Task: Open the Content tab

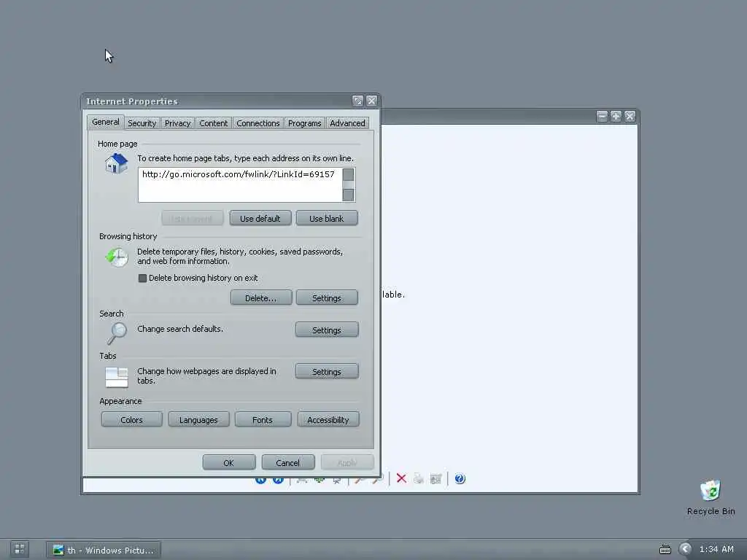Action: pyautogui.click(x=214, y=123)
